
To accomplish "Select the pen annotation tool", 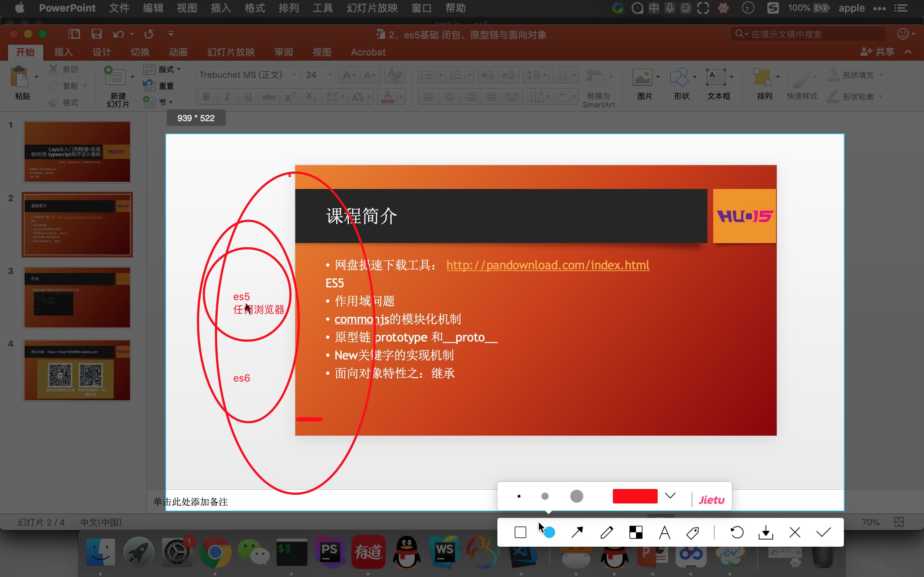I will click(x=607, y=532).
